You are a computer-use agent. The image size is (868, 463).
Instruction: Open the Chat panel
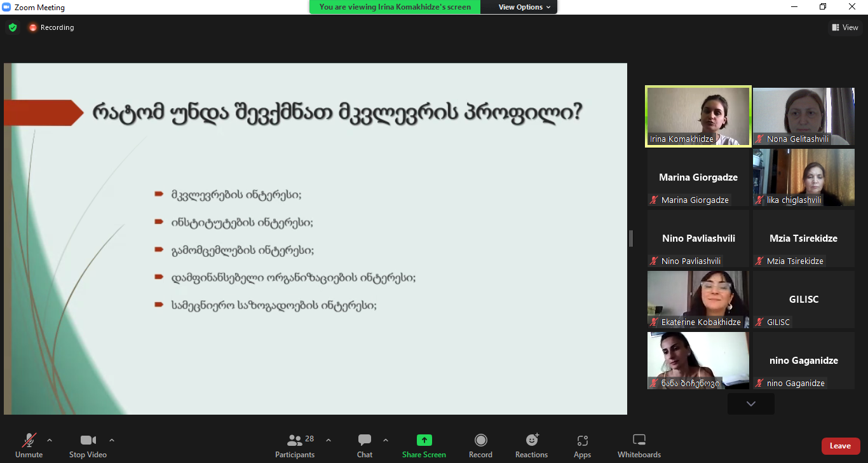[x=365, y=445]
